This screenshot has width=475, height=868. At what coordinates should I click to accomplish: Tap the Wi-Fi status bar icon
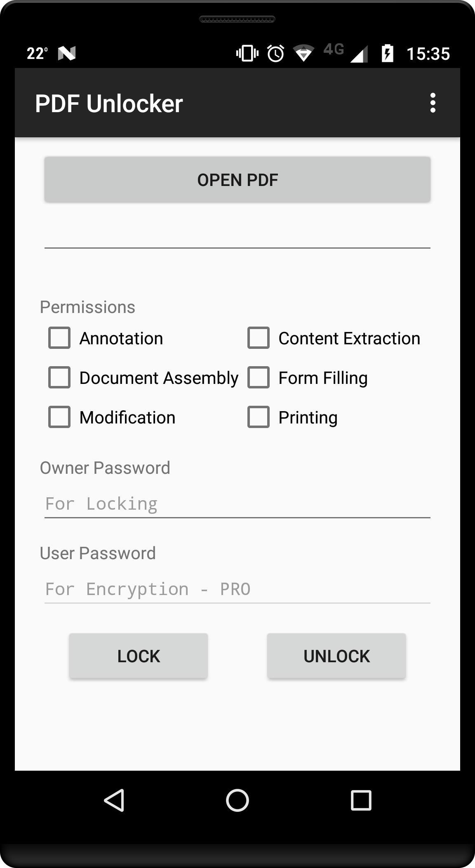pos(303,53)
